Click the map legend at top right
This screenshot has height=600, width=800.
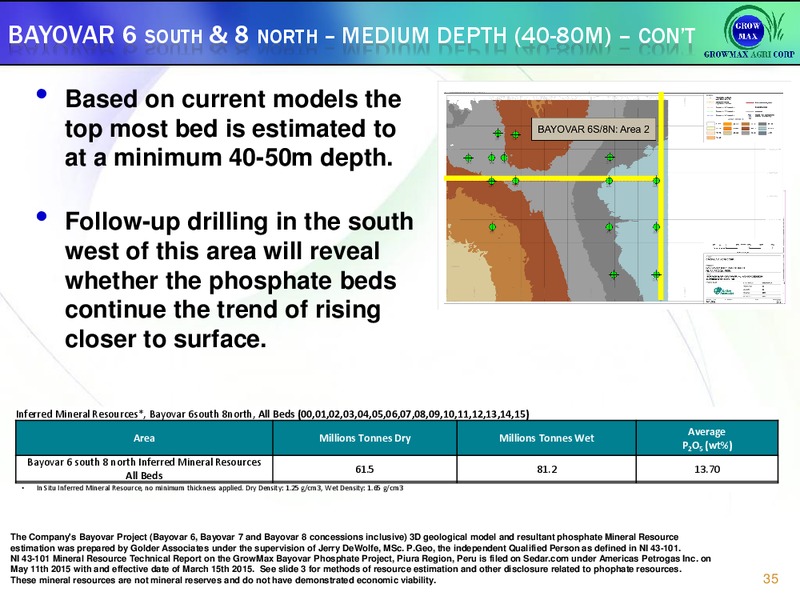pyautogui.click(x=741, y=117)
